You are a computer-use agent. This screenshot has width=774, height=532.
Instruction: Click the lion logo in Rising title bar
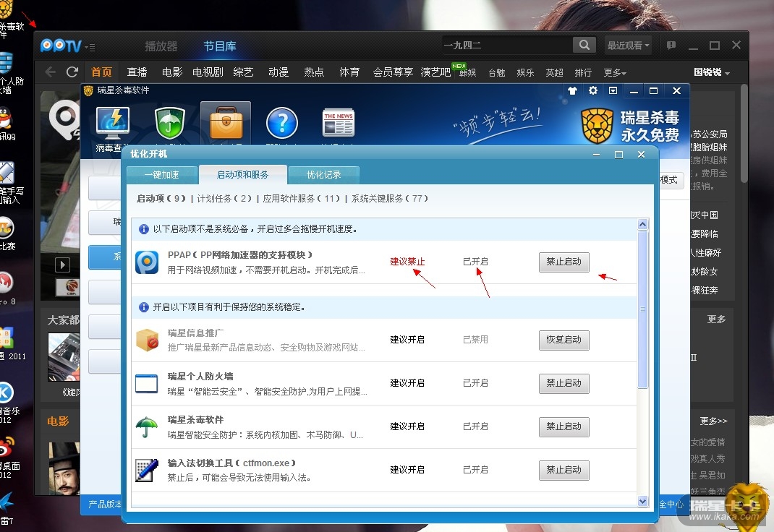[88, 91]
